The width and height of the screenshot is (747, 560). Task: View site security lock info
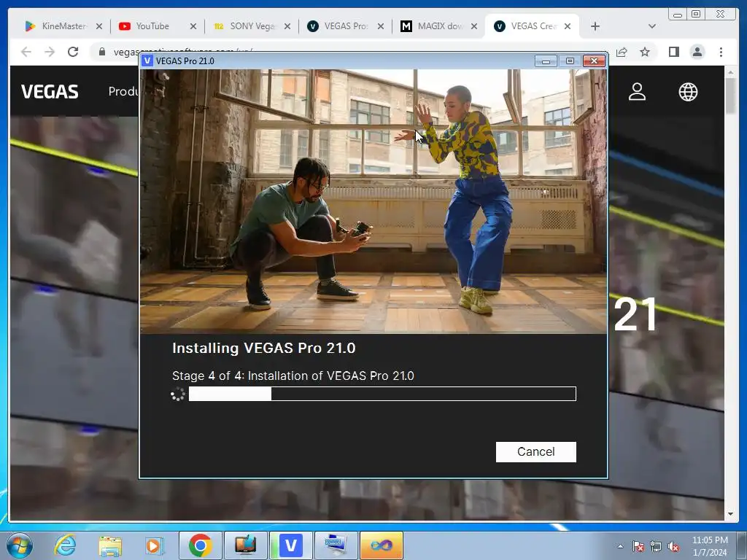(x=102, y=52)
